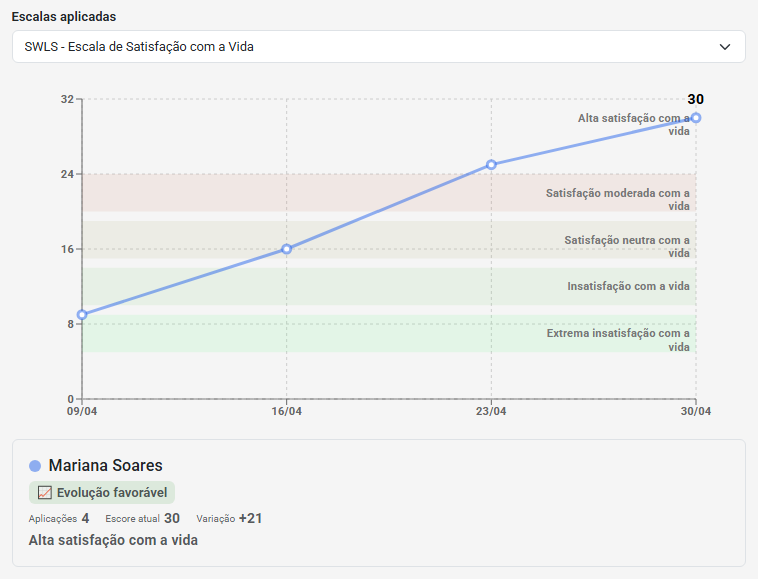
Task: Click the Insatisfação com a vida band label
Action: [x=628, y=286]
